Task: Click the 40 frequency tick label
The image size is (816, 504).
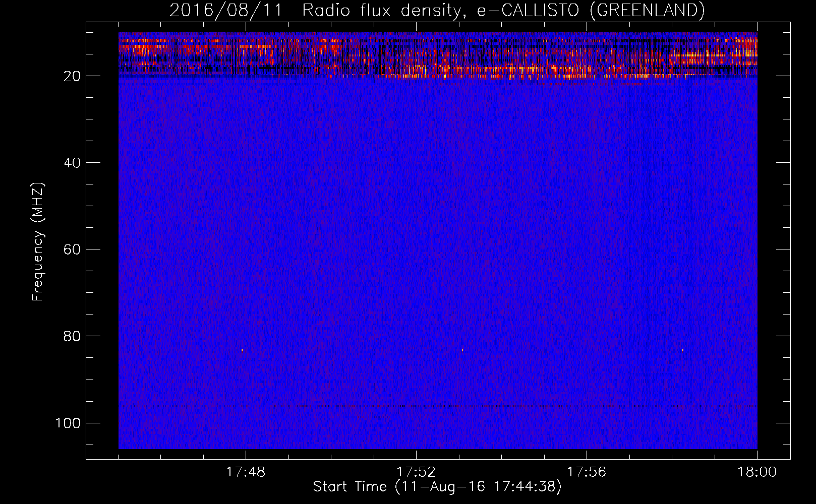Action: point(72,163)
